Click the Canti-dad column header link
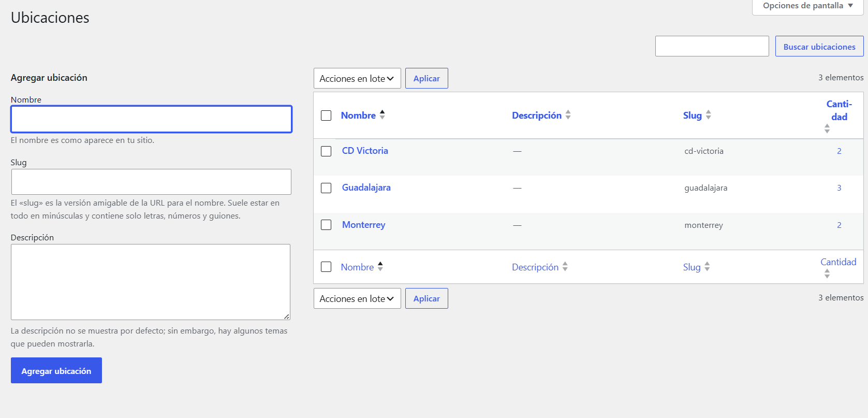The width and height of the screenshot is (868, 418). pyautogui.click(x=839, y=110)
